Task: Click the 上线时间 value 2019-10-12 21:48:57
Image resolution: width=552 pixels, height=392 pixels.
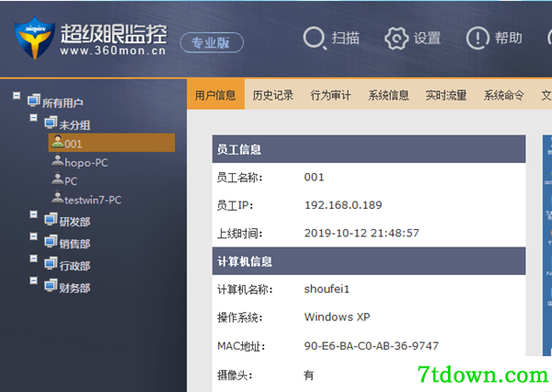Action: [x=362, y=233]
